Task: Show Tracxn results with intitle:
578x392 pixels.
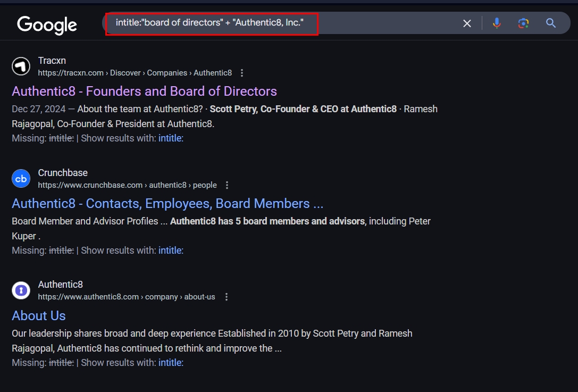Action: point(171,138)
